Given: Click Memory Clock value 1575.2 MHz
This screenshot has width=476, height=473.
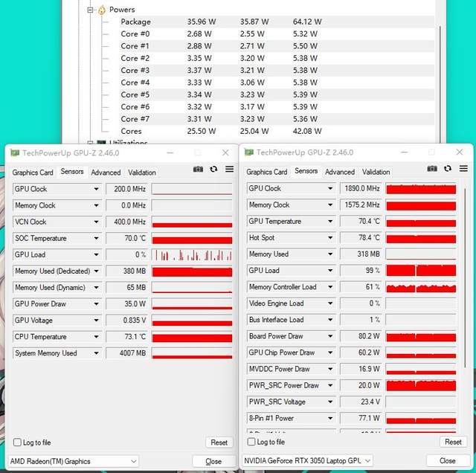Looking at the screenshot, I should point(360,205).
